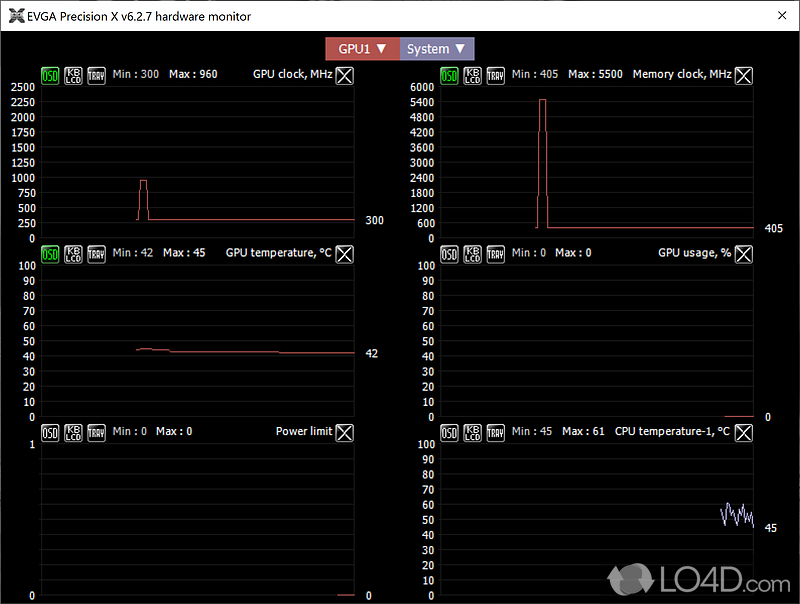Click current value 42 beside GPU temperature graph
The width and height of the screenshot is (800, 604).
coord(372,354)
